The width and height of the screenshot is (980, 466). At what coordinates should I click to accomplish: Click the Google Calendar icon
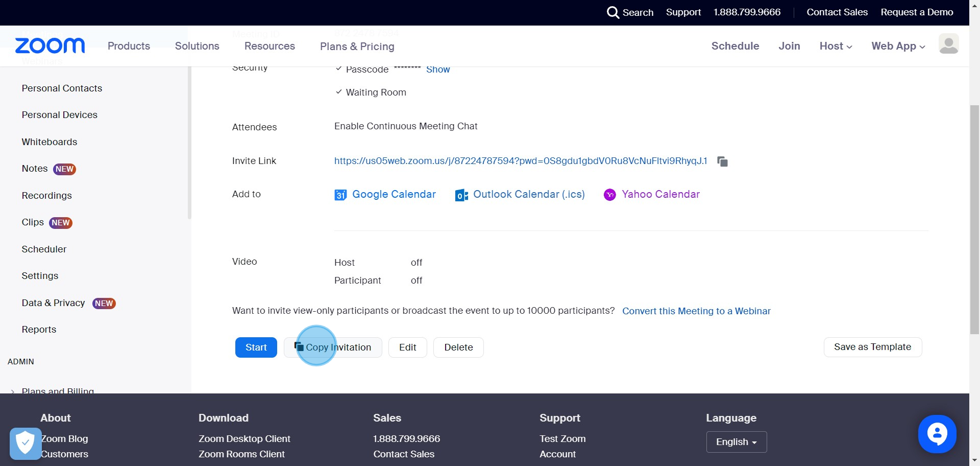[340, 195]
